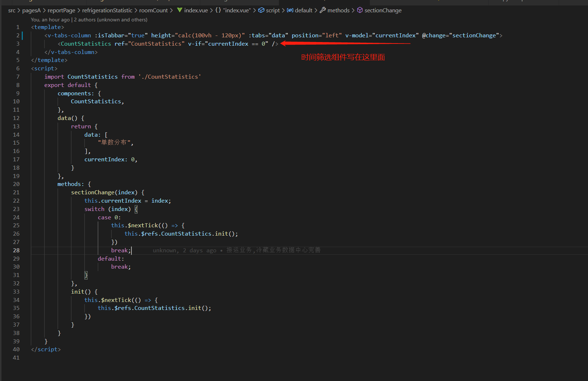588x381 pixels.
Task: Click the curly braces module icon in breadcrumbs
Action: pyautogui.click(x=218, y=10)
